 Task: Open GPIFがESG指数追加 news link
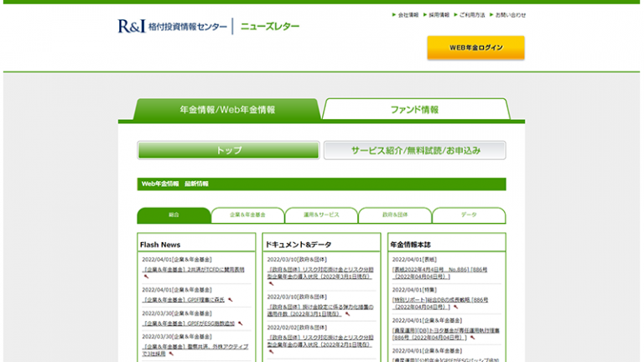click(189, 323)
